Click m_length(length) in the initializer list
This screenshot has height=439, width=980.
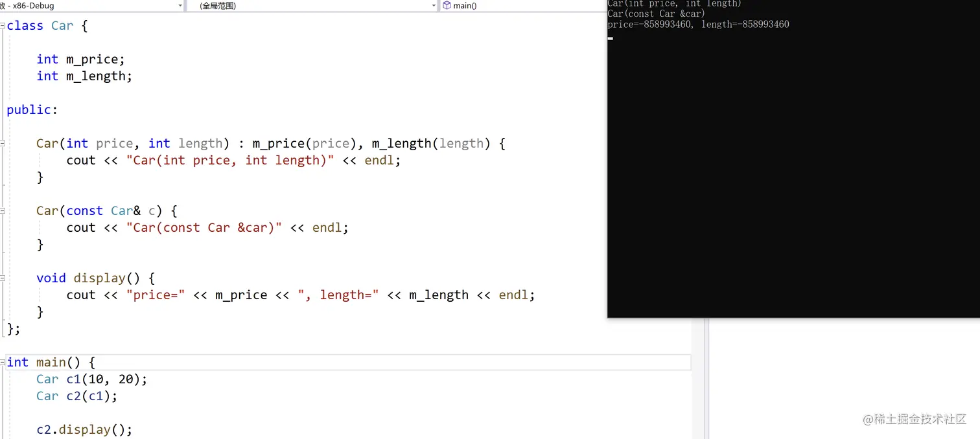pyautogui.click(x=431, y=144)
